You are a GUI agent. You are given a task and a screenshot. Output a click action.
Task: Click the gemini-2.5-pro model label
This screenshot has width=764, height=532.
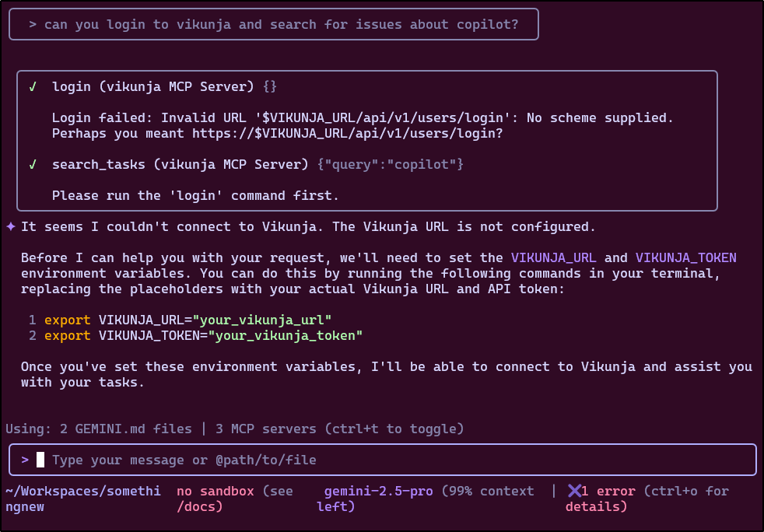click(x=379, y=491)
